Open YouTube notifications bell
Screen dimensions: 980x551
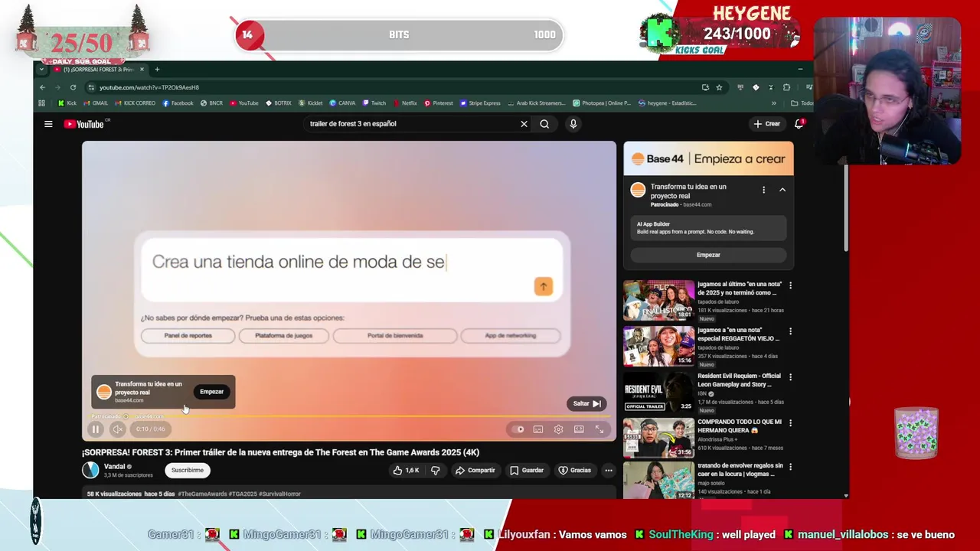point(799,124)
